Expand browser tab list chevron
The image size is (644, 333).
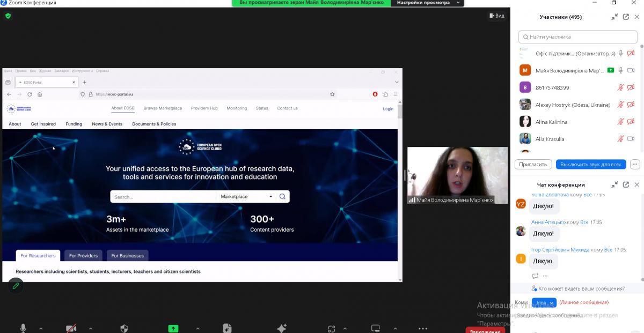[x=397, y=82]
